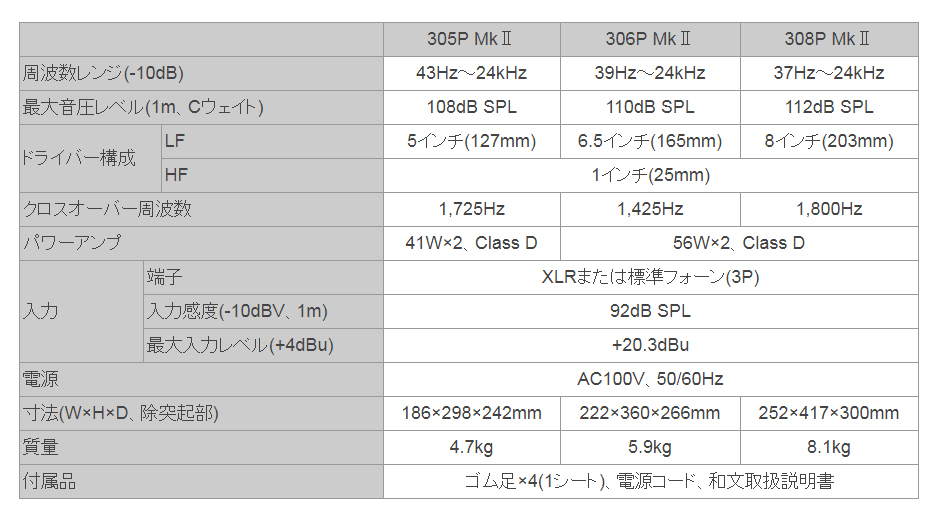Click the 最大音圧レベル row label

202,107
